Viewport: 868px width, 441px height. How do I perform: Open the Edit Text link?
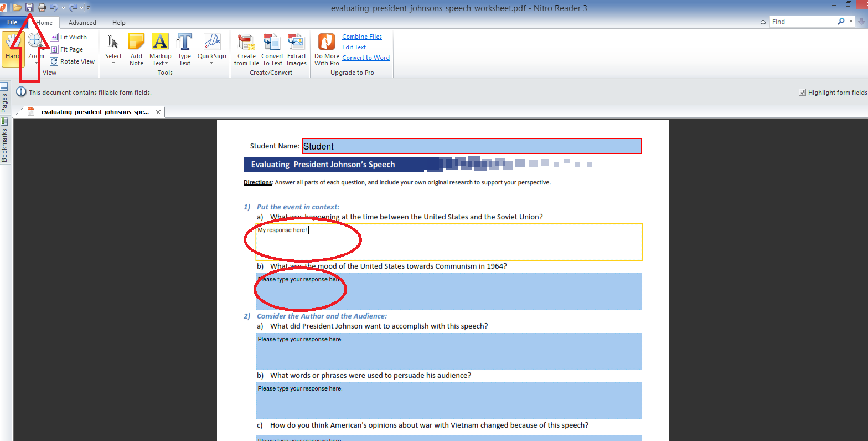(354, 47)
